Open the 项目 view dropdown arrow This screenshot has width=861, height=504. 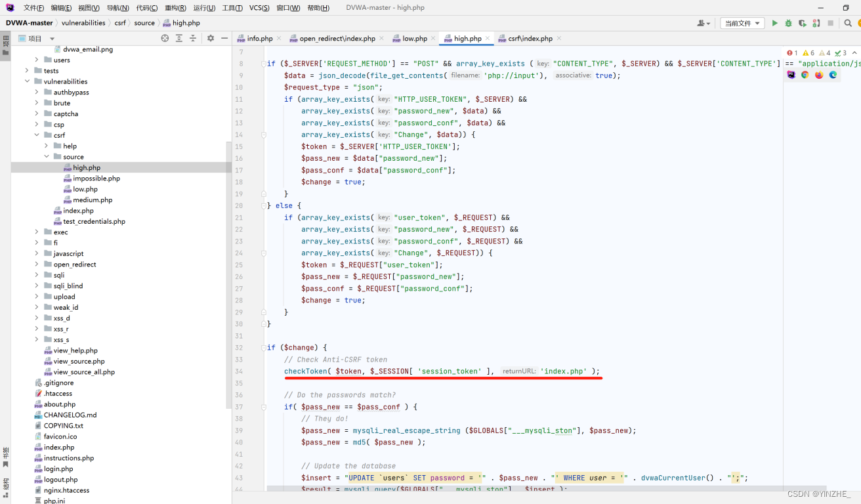(x=52, y=39)
